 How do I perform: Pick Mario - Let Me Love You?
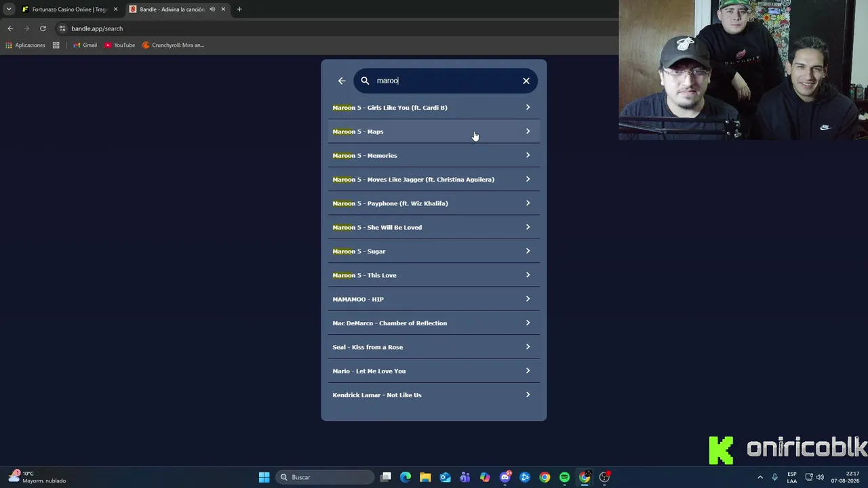pos(434,371)
